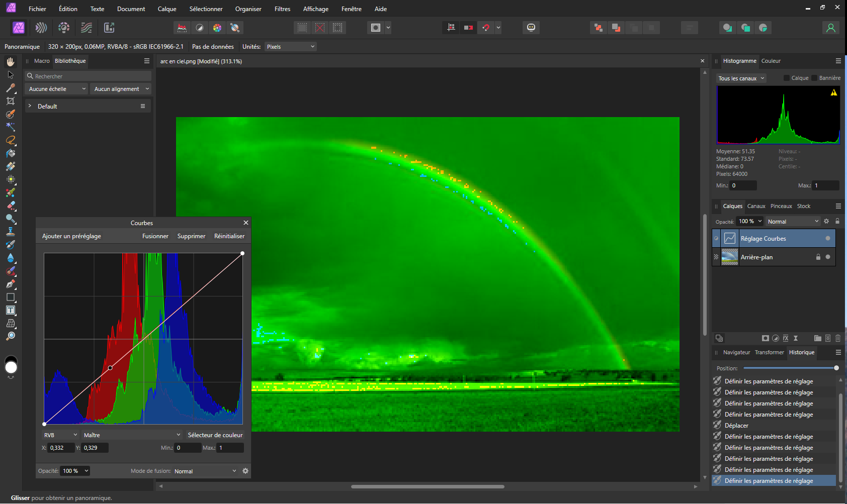847x504 pixels.
Task: Click the Sélecteur de couleur button
Action: pos(215,435)
